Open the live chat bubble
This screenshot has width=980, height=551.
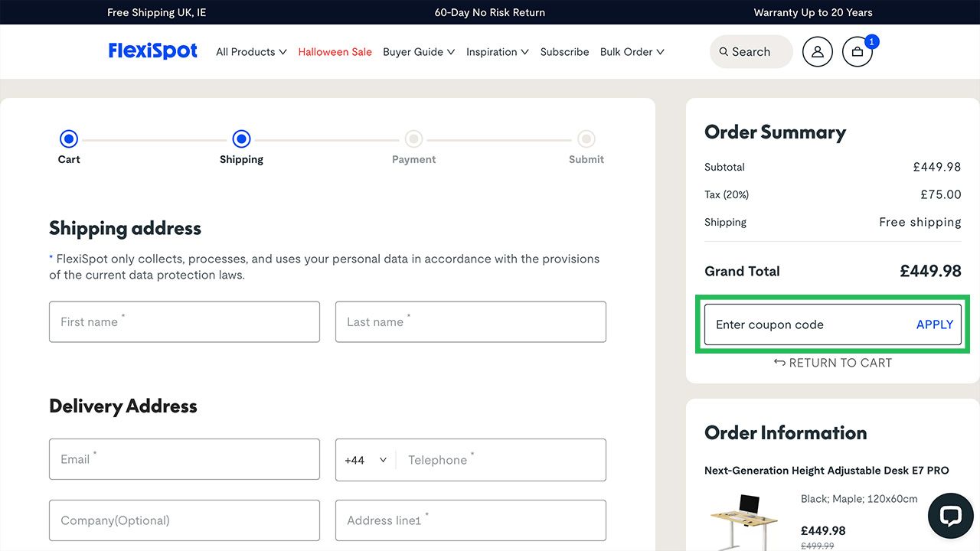(950, 516)
